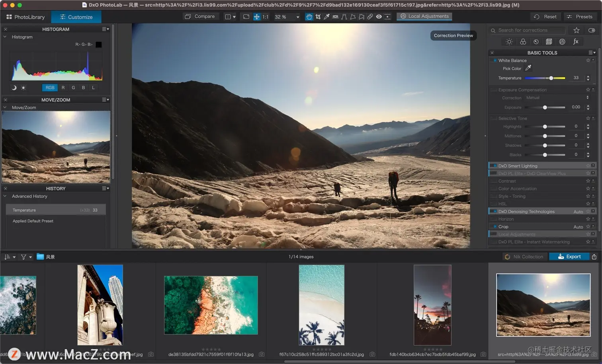602x364 pixels.
Task: Select the white balance eyedropper in toolbar
Action: click(x=326, y=17)
